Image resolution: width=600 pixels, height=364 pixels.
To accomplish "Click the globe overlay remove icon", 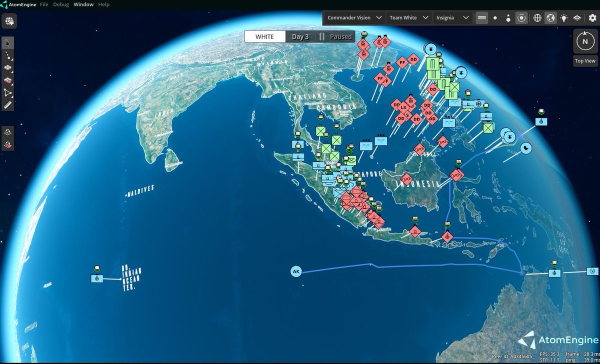I will [8, 144].
